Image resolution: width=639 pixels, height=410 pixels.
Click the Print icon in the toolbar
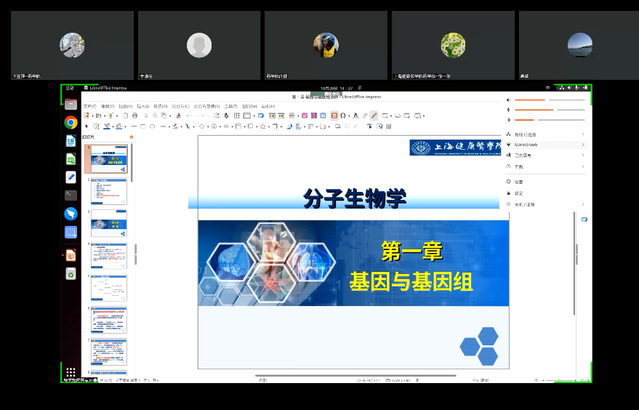click(135, 116)
